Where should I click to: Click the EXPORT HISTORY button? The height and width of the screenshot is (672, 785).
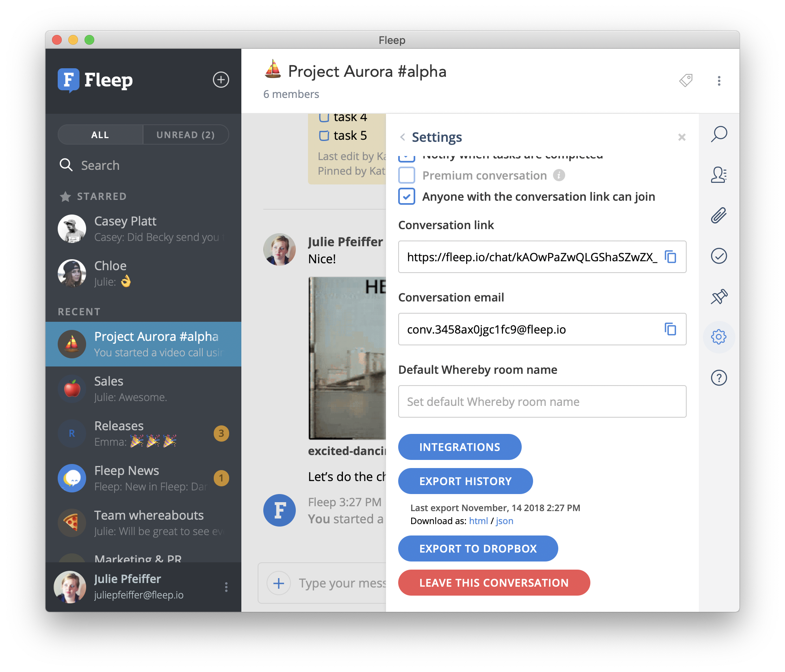tap(465, 481)
